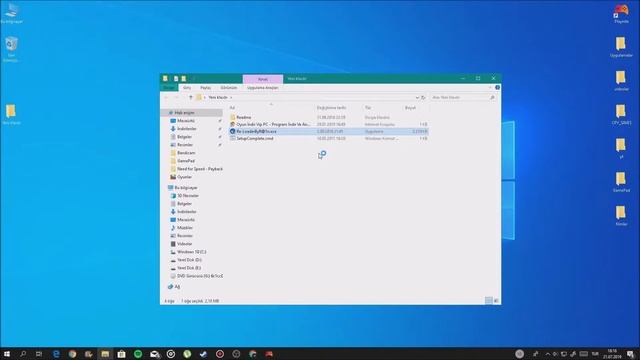Select Bu bilgisayar in the navigation pane
This screenshot has width=640, height=360.
click(186, 188)
